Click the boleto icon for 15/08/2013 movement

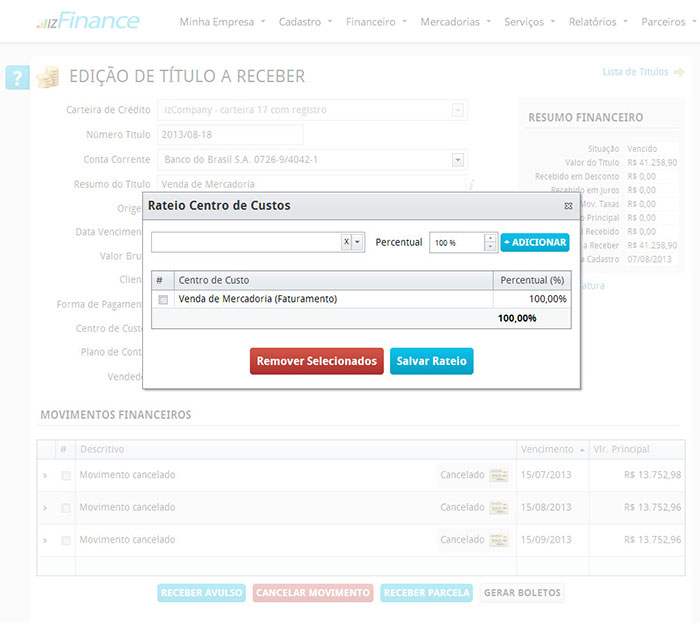point(499,507)
